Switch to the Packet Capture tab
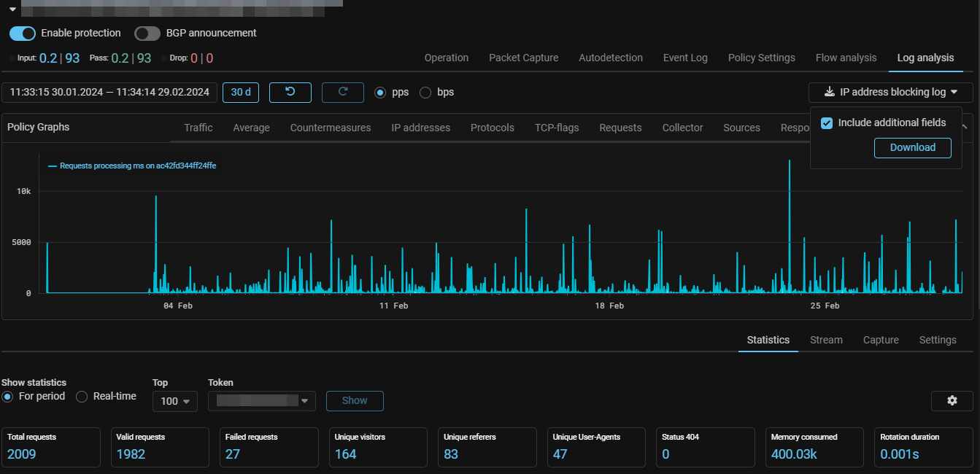 tap(523, 58)
